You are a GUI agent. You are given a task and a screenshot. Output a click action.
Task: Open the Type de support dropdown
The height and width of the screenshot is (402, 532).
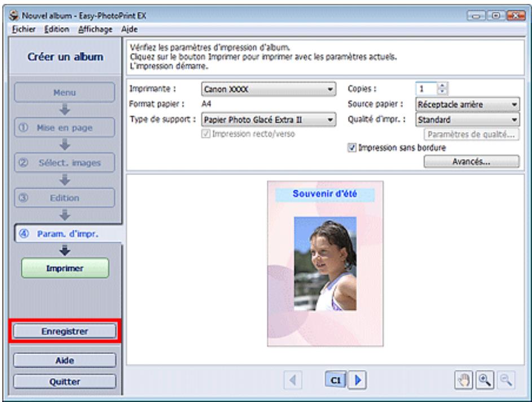pos(269,120)
